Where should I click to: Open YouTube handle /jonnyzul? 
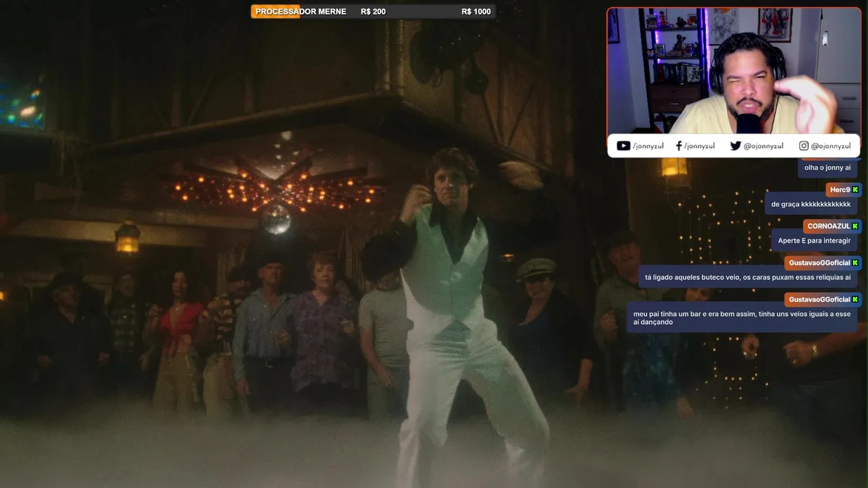[648, 146]
